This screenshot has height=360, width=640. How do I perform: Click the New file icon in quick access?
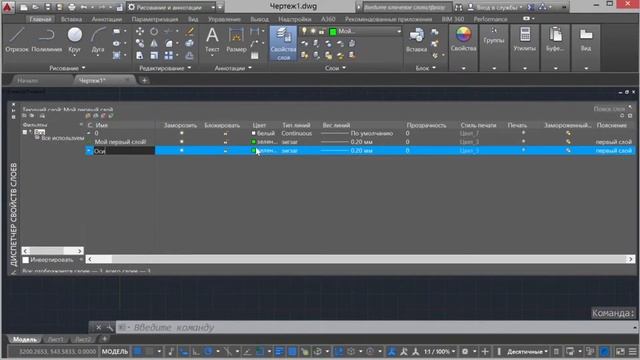[x=24, y=7]
